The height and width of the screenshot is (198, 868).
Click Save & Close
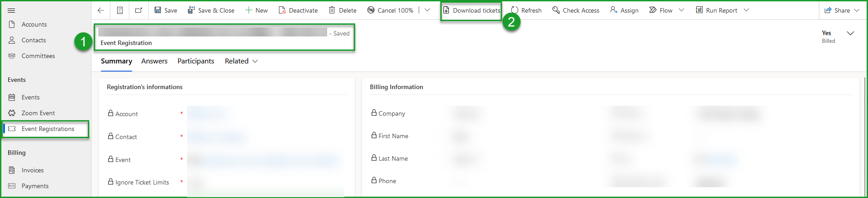point(211,10)
